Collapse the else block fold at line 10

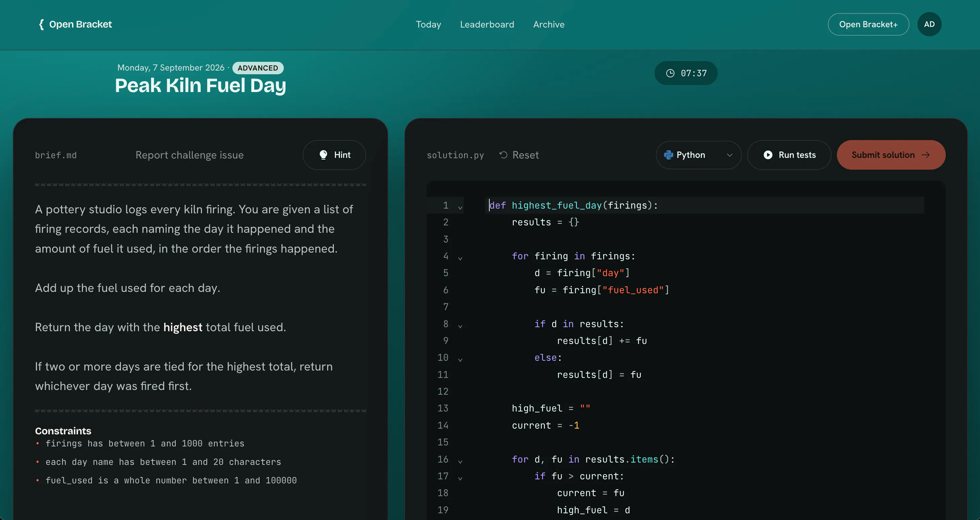click(x=460, y=359)
